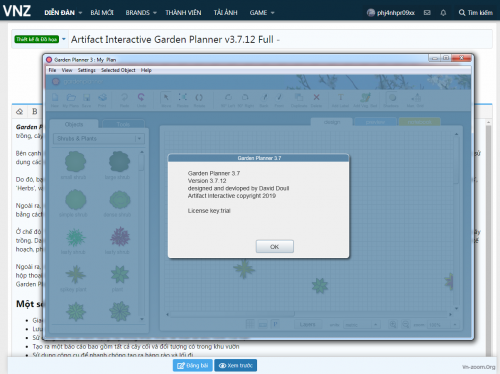Click the Redo arrow icon
The width and height of the screenshot is (500, 374).
[124, 97]
